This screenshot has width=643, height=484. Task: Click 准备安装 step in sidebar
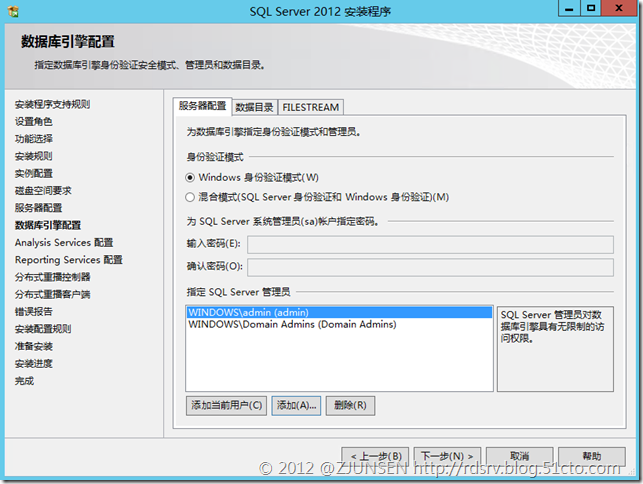[34, 346]
